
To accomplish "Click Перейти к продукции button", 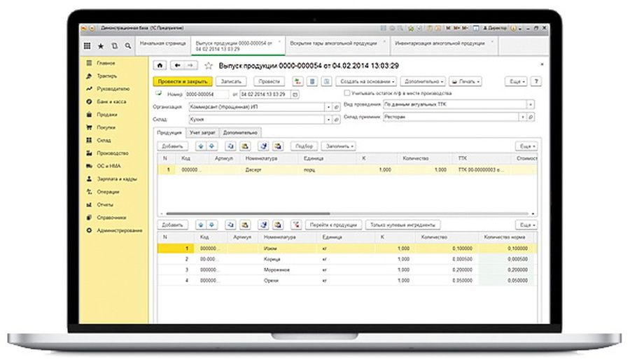I will pyautogui.click(x=333, y=225).
